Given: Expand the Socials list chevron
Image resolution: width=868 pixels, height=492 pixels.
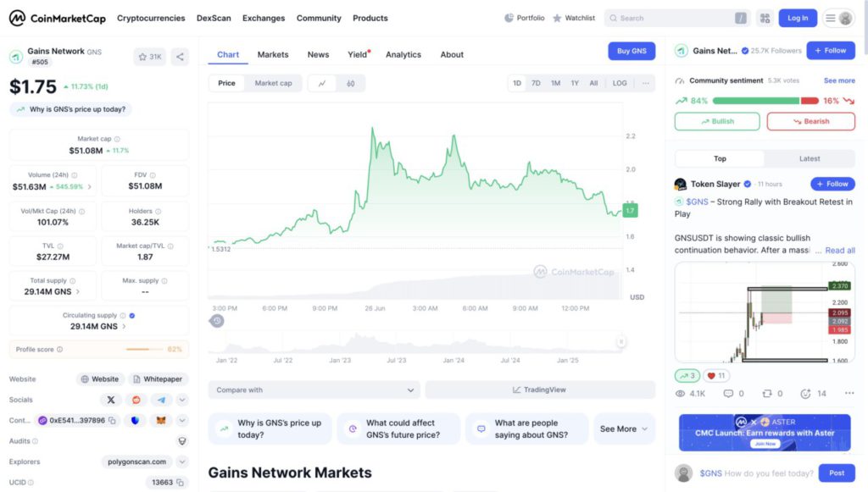Looking at the screenshot, I should [x=181, y=400].
